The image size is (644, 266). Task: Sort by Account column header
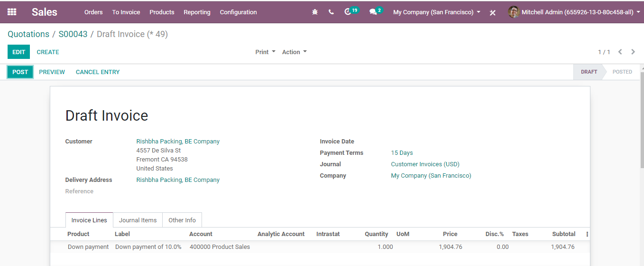[201, 234]
